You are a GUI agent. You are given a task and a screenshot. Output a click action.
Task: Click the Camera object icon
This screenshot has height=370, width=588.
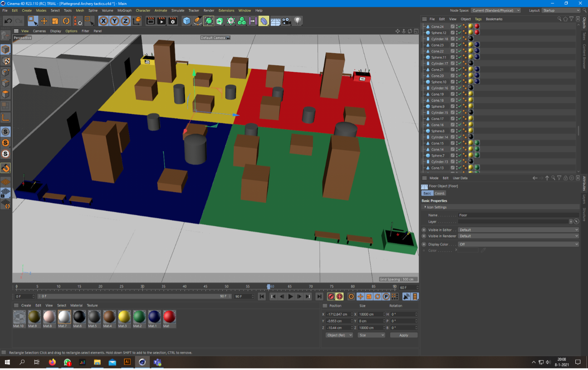click(286, 21)
